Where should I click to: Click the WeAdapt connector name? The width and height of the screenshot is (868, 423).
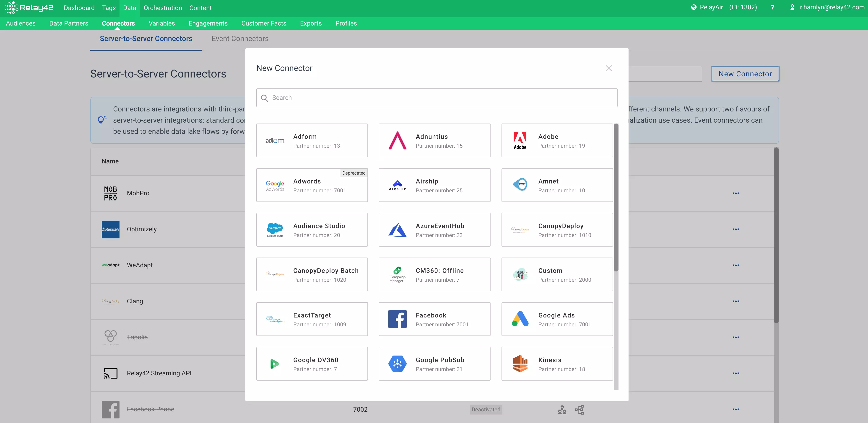140,265
